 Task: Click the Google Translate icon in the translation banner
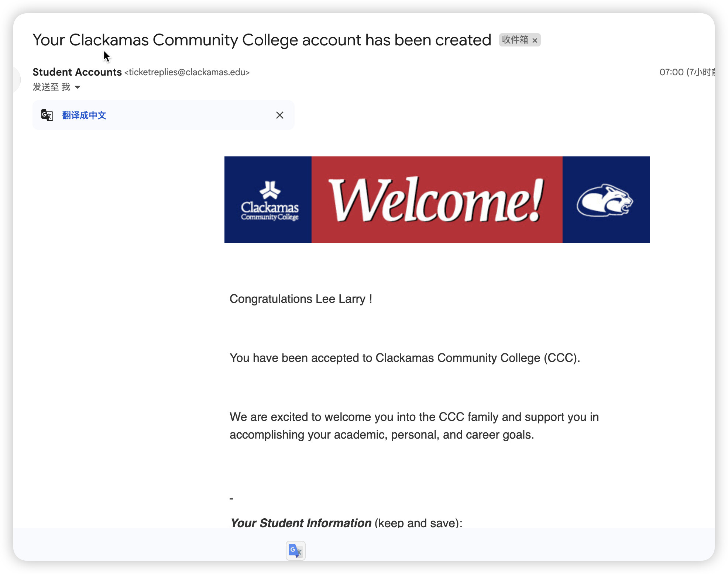[47, 115]
